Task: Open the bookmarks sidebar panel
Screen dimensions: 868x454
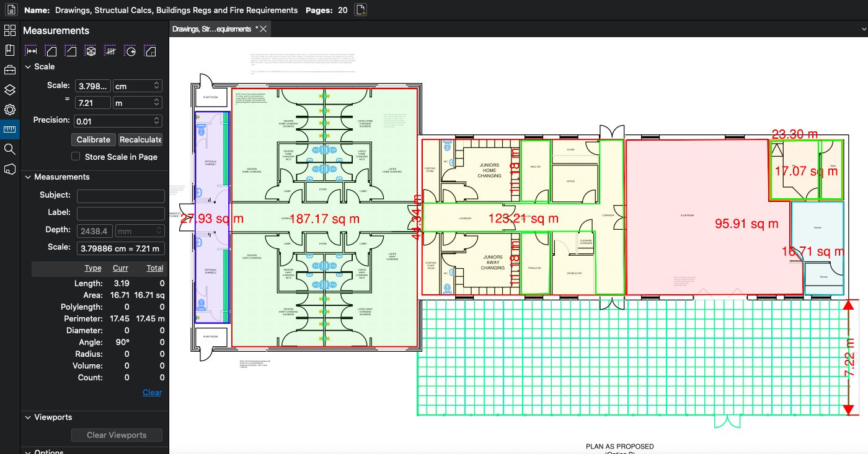Action: (x=9, y=50)
